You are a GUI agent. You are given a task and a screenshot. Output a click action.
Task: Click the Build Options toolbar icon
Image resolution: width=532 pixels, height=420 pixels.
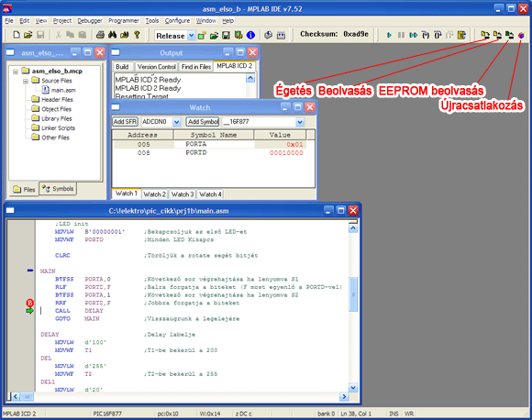coord(238,35)
